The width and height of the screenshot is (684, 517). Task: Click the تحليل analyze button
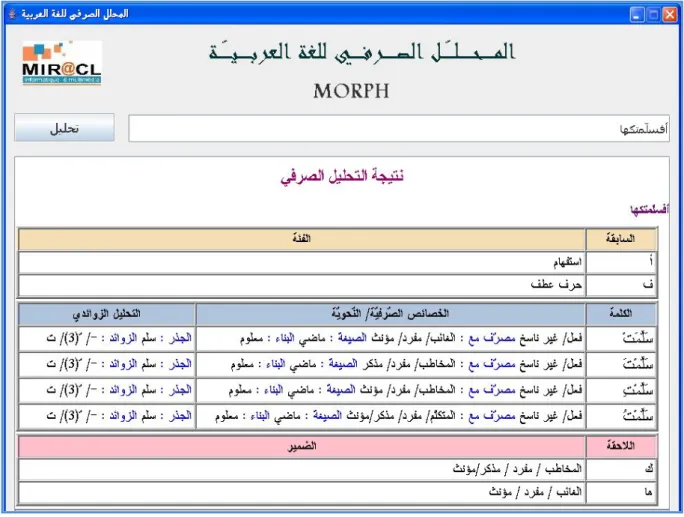[x=64, y=127]
